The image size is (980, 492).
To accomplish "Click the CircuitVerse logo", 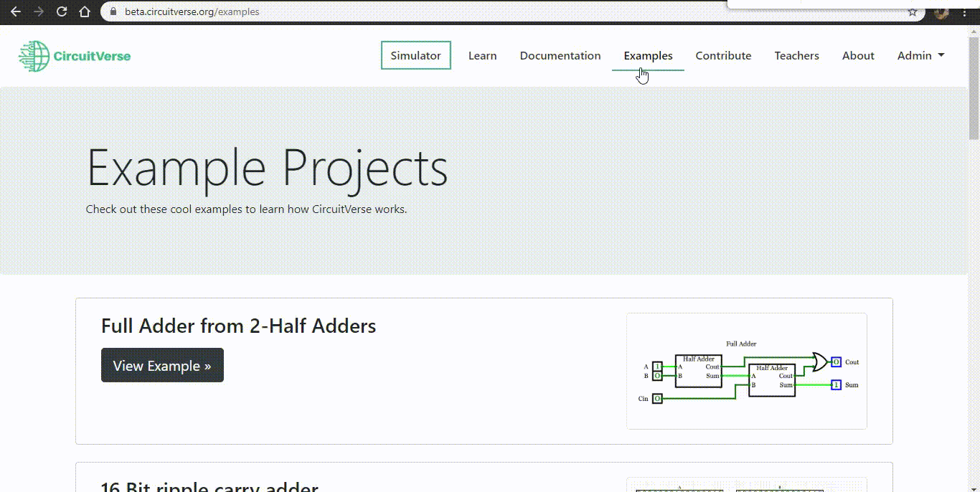I will [74, 55].
